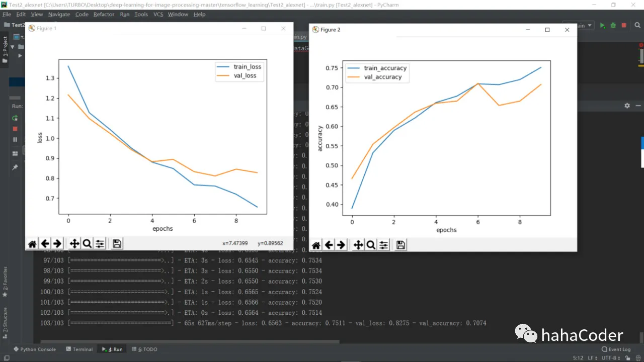Stop process with red square in Run panel

tap(15, 129)
